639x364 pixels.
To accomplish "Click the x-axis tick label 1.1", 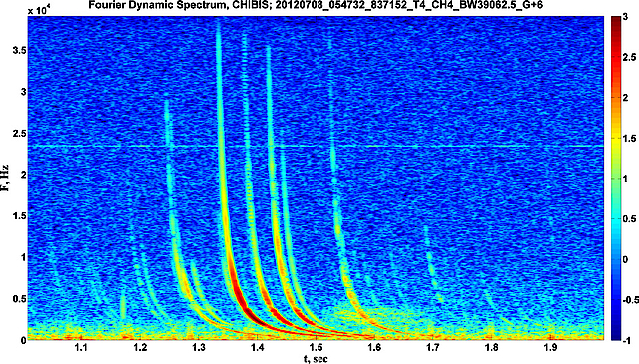I will click(x=81, y=347).
